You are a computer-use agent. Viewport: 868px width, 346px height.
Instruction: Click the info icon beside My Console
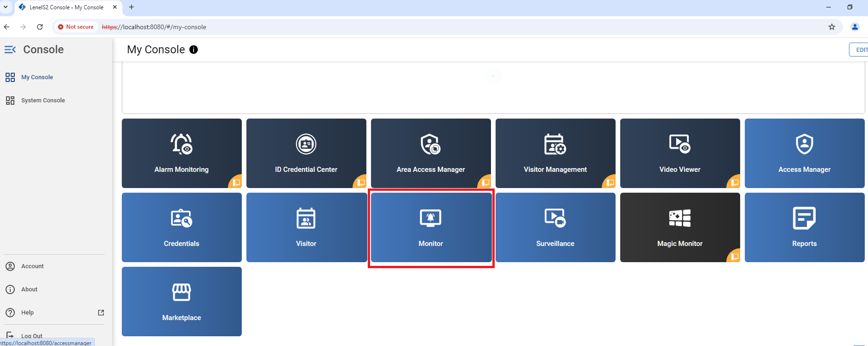click(x=194, y=50)
